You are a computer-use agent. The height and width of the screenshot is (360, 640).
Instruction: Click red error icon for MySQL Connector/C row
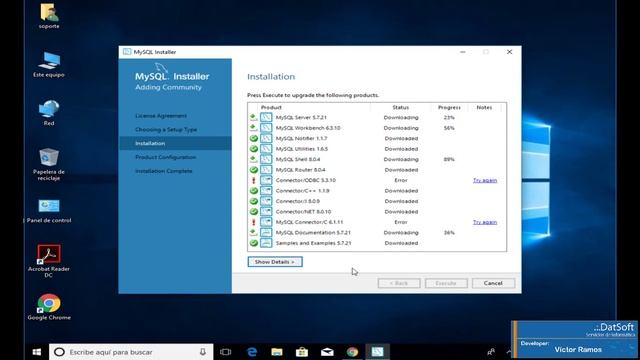[x=253, y=222]
